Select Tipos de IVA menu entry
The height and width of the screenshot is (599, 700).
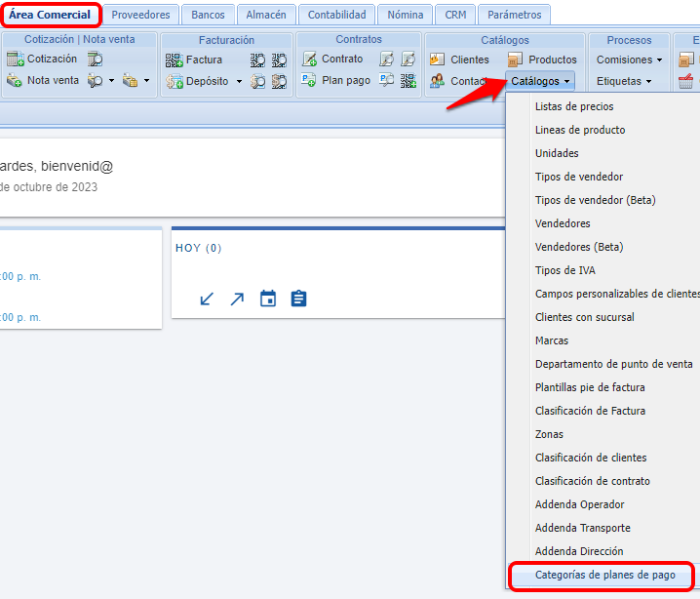(564, 270)
